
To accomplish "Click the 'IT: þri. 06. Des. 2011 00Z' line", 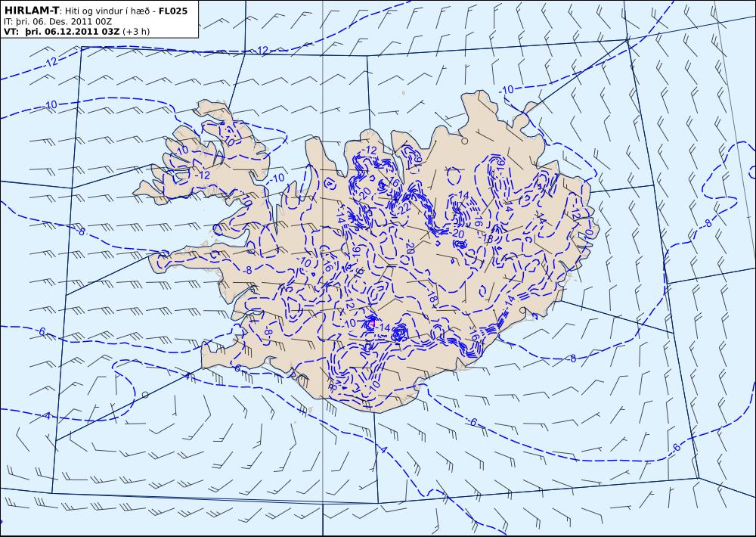I will 57,22.
